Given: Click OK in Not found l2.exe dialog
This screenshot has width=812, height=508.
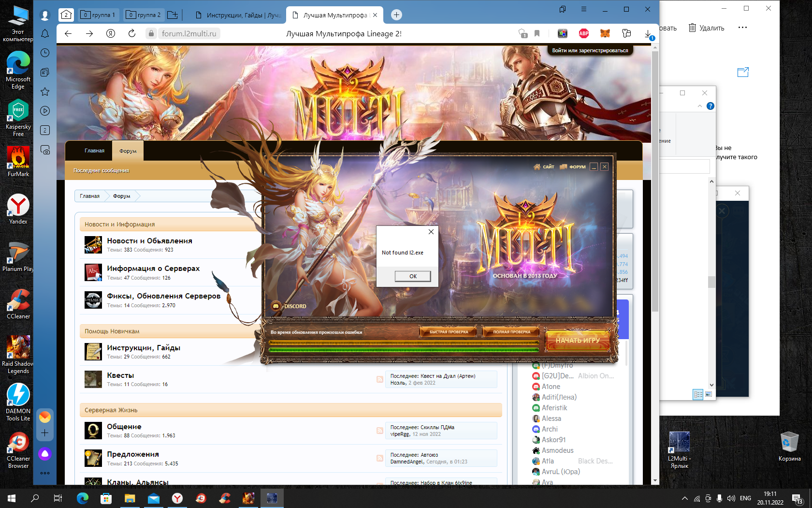Looking at the screenshot, I should [x=413, y=276].
